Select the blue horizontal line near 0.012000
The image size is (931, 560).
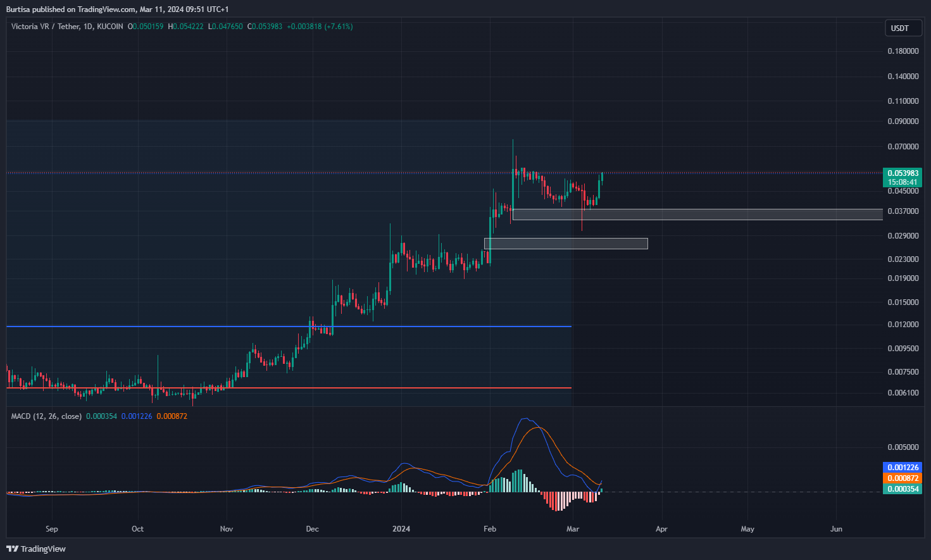point(289,327)
